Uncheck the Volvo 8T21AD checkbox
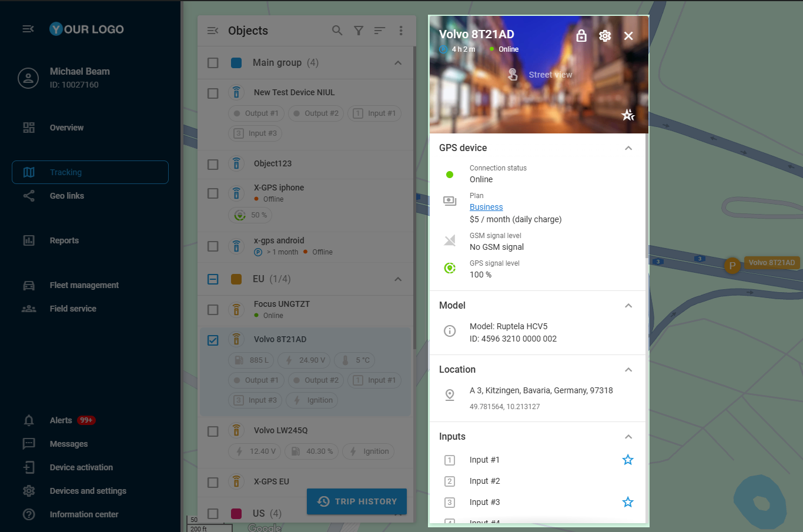This screenshot has width=803, height=532. (x=213, y=340)
